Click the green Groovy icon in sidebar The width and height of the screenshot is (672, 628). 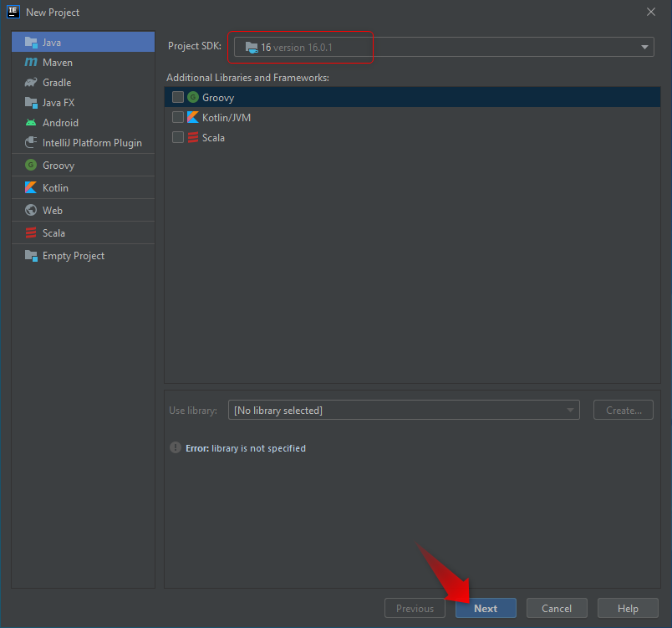tap(31, 165)
